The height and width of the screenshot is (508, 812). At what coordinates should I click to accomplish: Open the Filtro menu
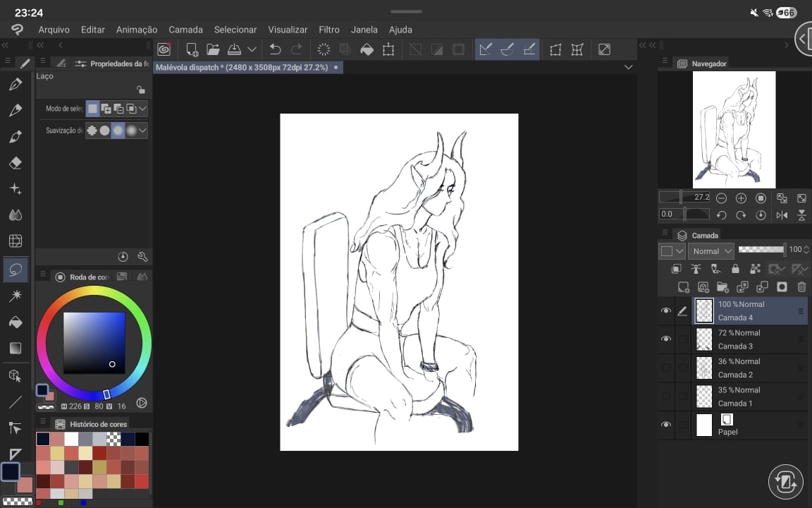(329, 30)
